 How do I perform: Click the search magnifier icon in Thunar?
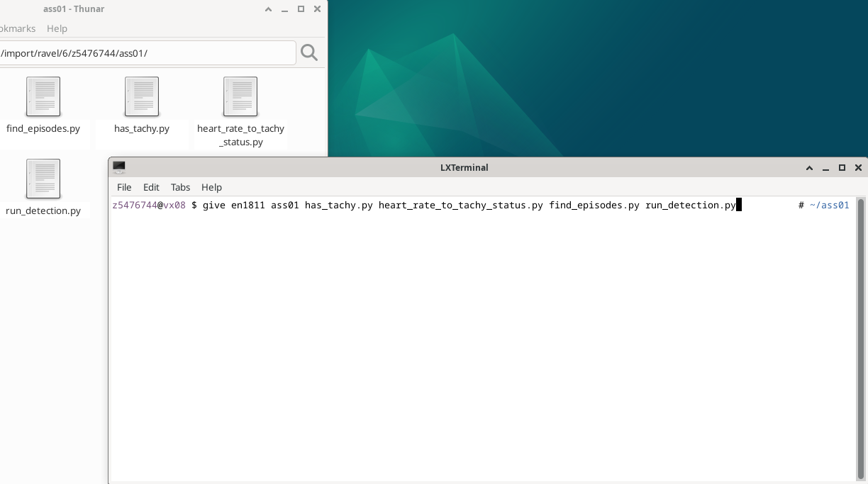tap(309, 52)
